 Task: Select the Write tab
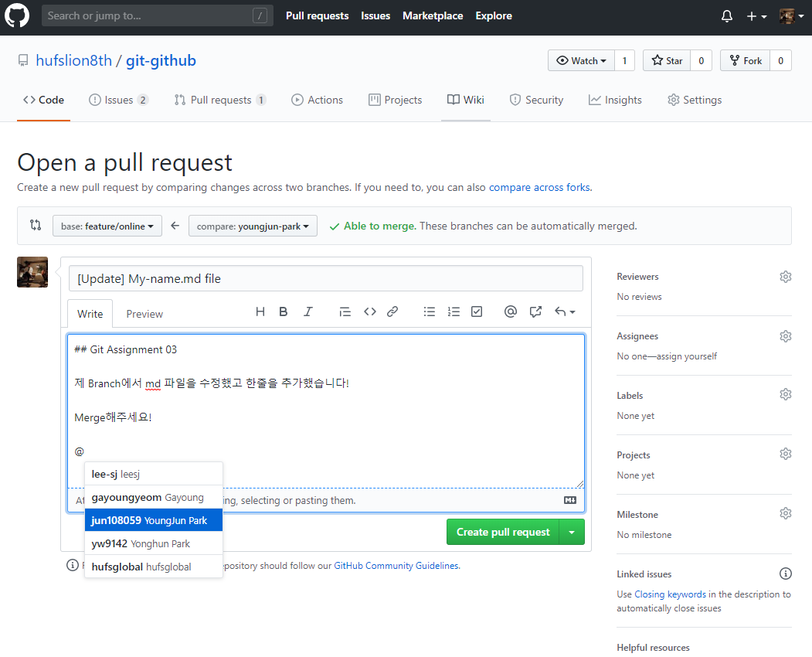pyautogui.click(x=90, y=314)
